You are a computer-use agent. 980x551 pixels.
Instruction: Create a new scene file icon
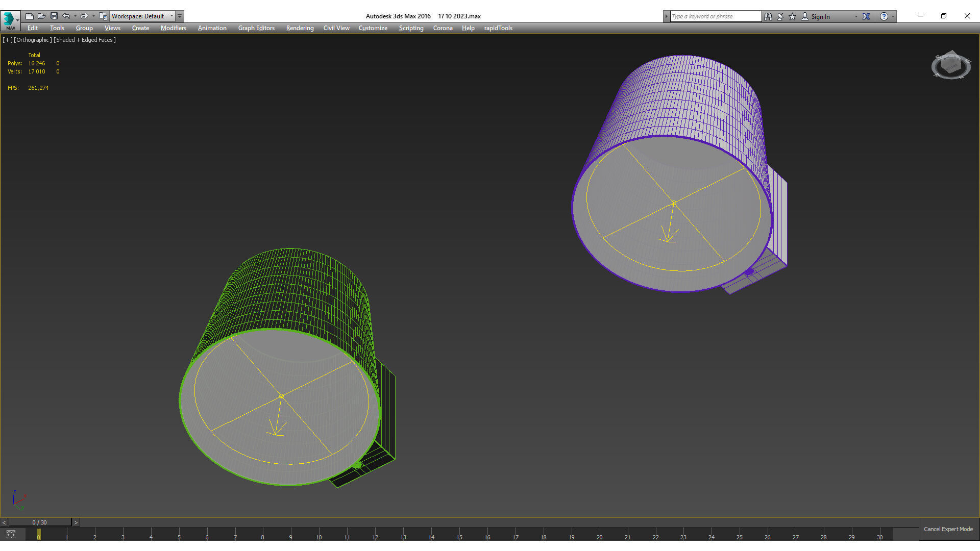pyautogui.click(x=30, y=16)
